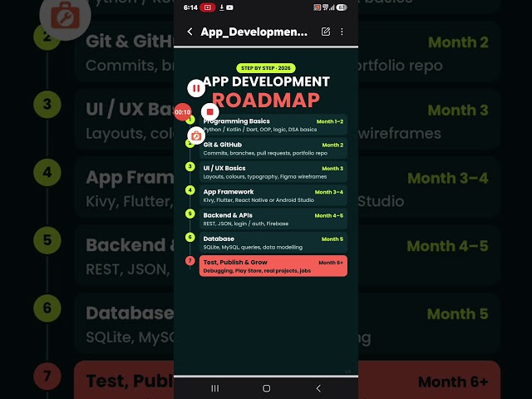
Task: Tap the battery indicator in status bar
Action: click(342, 7)
